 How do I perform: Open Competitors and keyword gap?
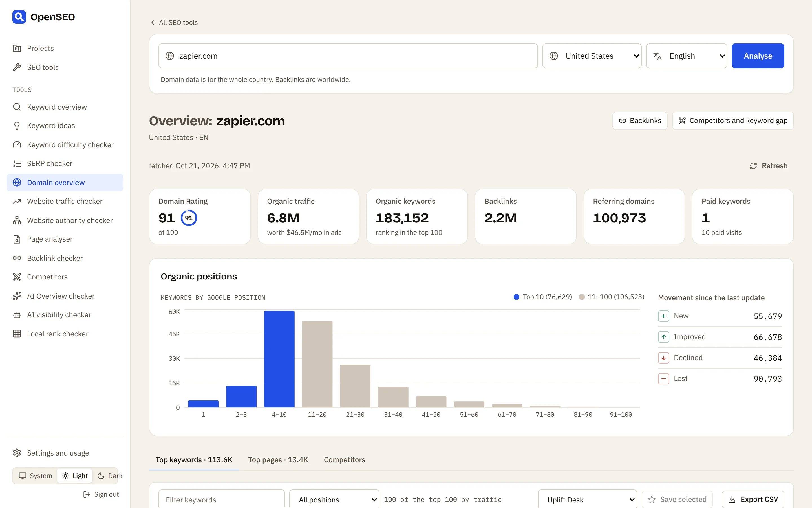[x=733, y=121]
